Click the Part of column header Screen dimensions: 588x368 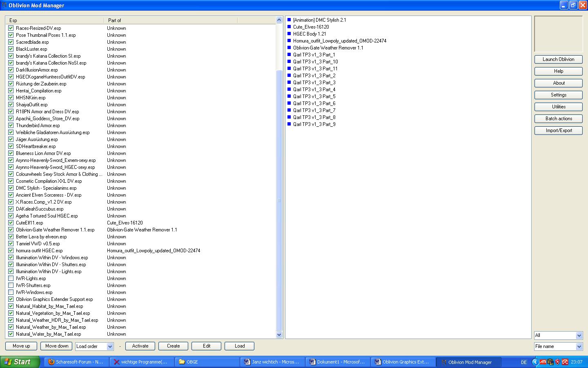(171, 20)
